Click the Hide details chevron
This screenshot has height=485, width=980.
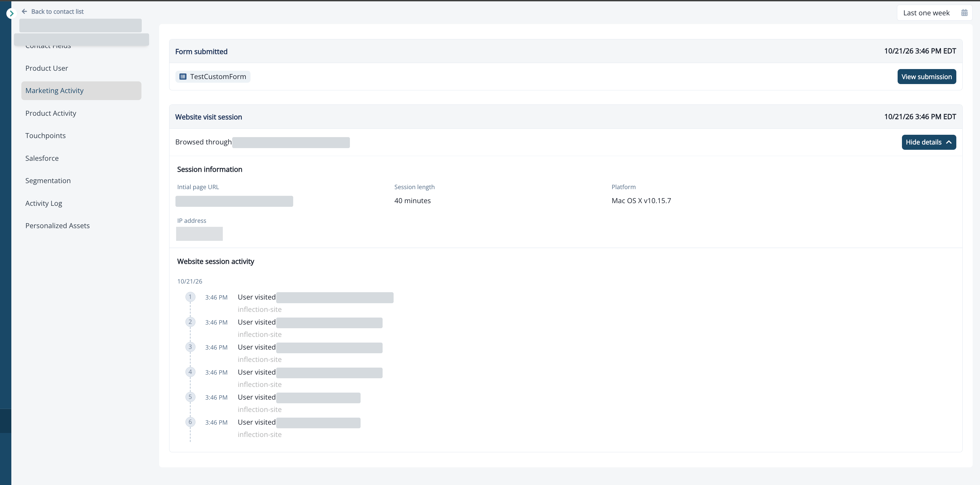pyautogui.click(x=949, y=142)
